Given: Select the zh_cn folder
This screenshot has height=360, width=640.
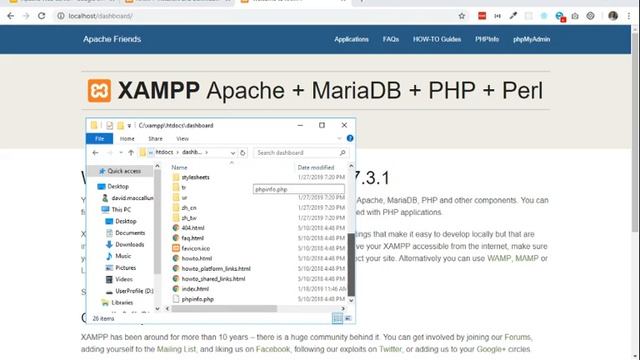Looking at the screenshot, I should [189, 208].
